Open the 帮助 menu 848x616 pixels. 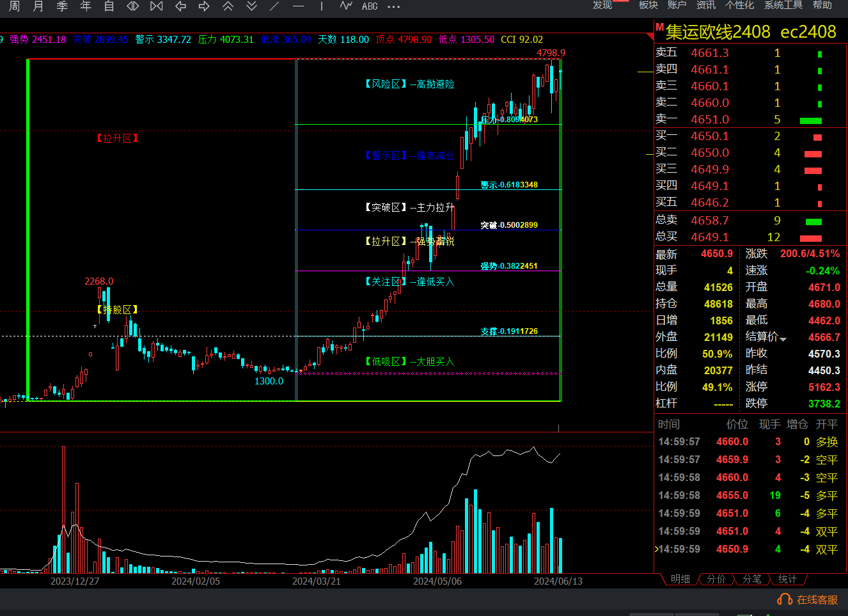click(822, 4)
